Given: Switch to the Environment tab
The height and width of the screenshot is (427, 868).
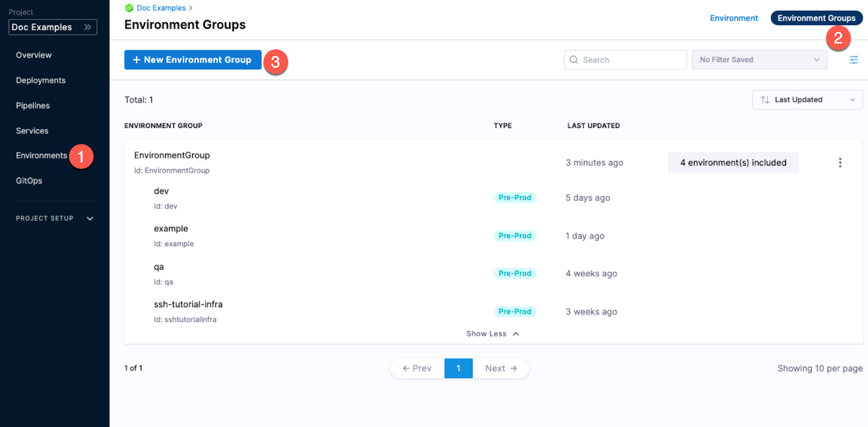Looking at the screenshot, I should click(x=733, y=18).
